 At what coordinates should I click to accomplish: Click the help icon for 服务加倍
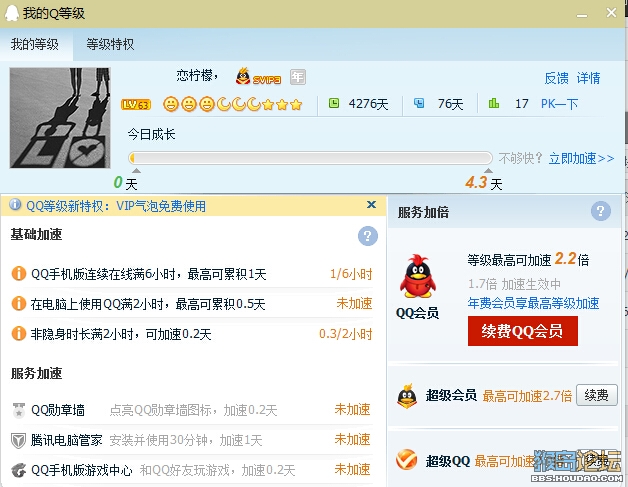[x=601, y=211]
